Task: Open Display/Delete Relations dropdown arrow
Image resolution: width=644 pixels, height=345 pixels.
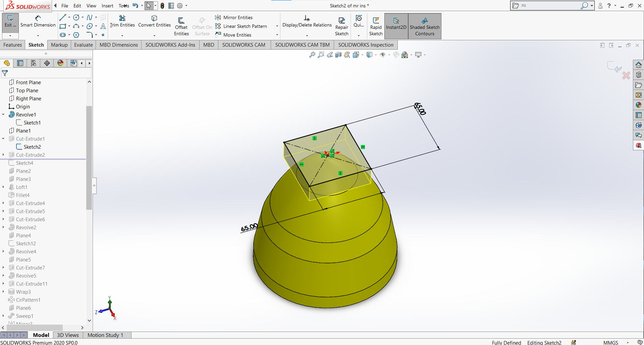Action: 307,35
